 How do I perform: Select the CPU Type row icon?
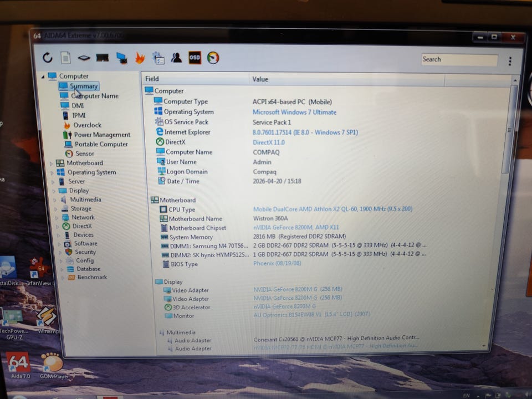163,209
